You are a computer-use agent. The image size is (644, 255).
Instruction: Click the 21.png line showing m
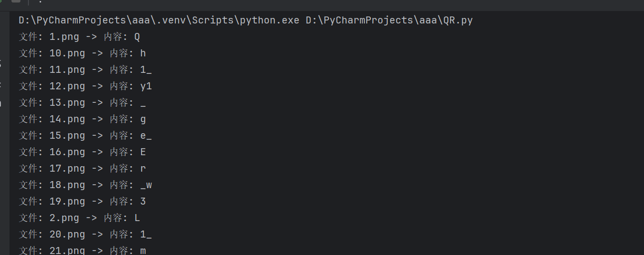coord(83,251)
